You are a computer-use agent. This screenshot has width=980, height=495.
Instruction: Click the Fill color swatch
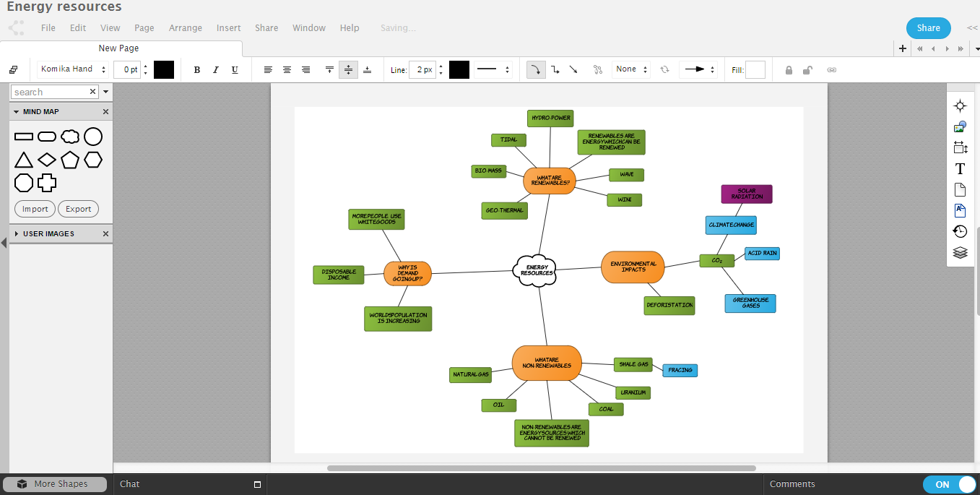755,69
